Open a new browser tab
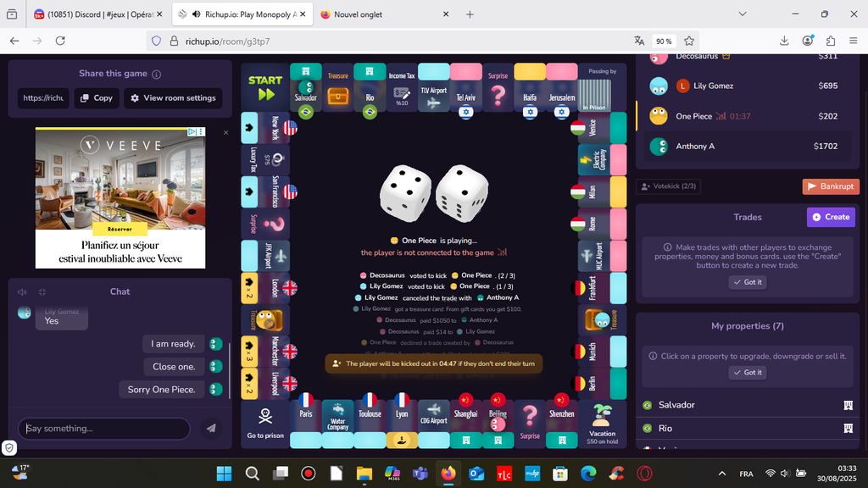The width and height of the screenshot is (868, 488). 470,14
